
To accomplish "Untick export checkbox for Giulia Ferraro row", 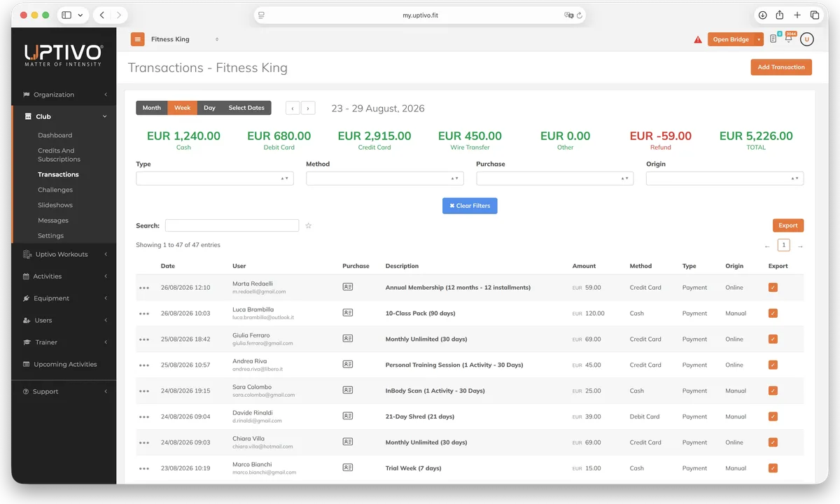I will (x=773, y=339).
